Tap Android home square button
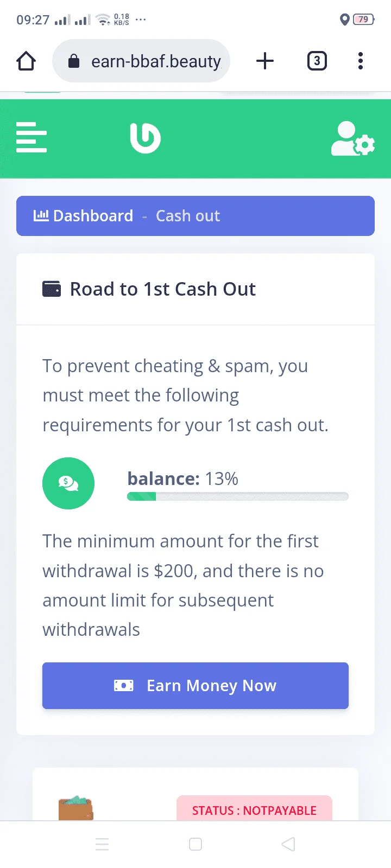 [195, 844]
